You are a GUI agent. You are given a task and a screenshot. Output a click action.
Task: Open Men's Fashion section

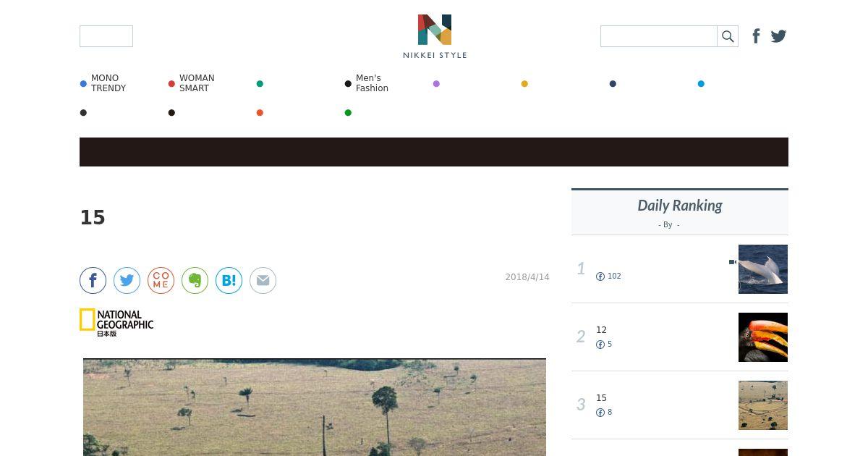coord(367,83)
